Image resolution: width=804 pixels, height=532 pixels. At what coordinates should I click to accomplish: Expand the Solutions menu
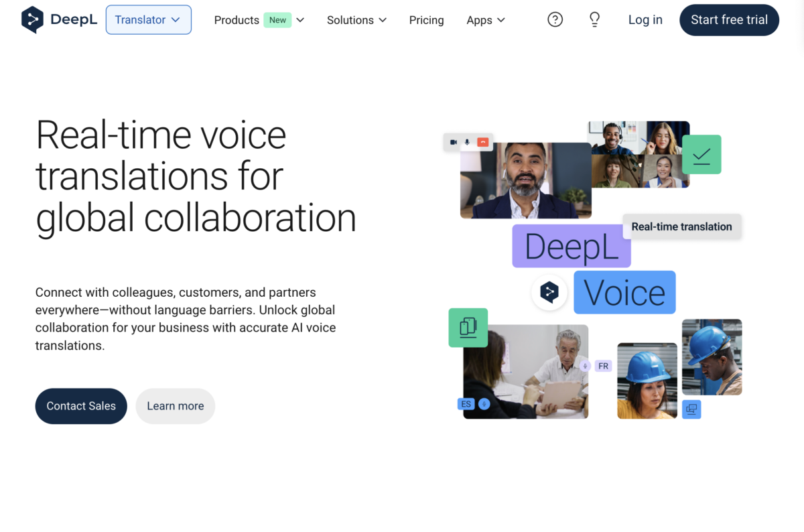(356, 20)
